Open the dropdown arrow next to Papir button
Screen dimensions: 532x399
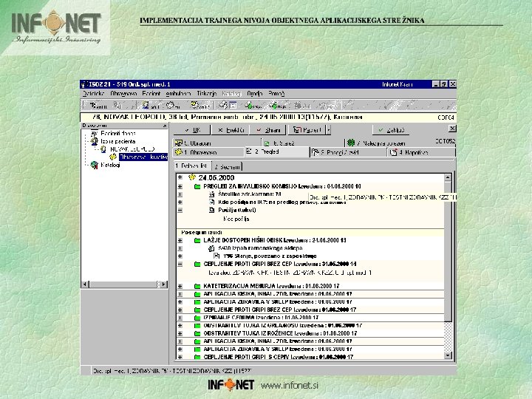tap(328, 130)
